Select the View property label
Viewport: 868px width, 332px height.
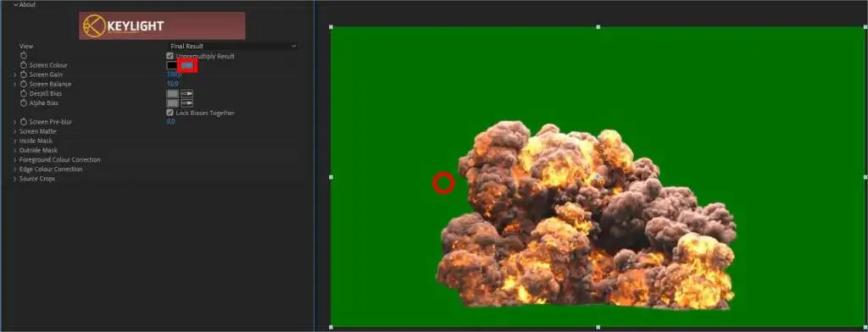click(26, 47)
